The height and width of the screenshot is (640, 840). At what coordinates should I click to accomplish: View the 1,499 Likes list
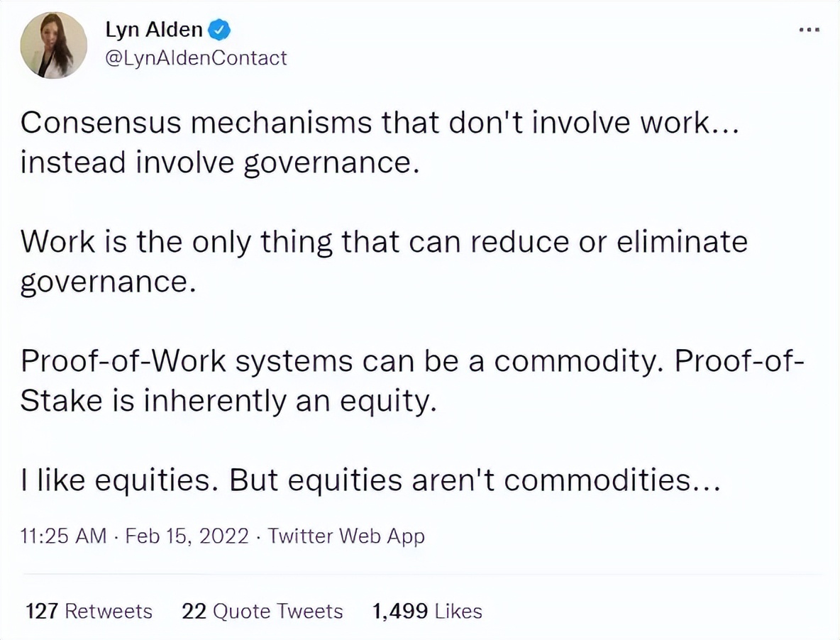click(428, 611)
